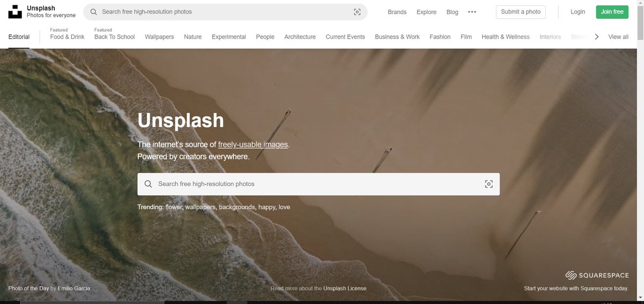Click View all categories
Viewport: 644px width, 304px height.
(618, 37)
